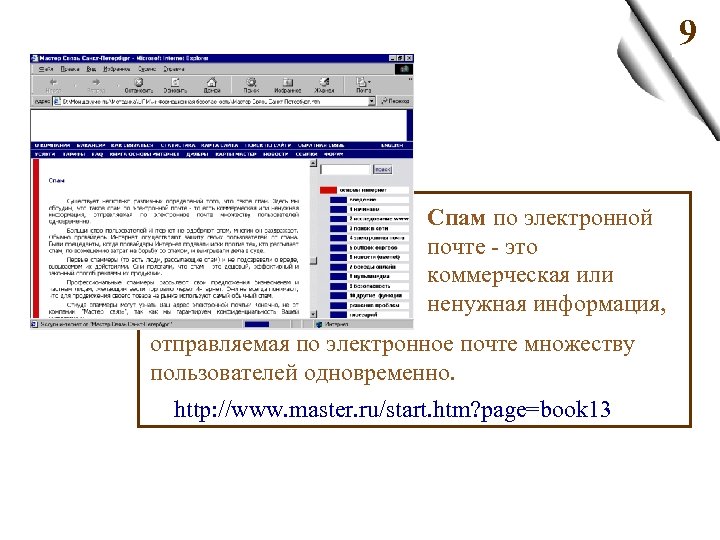Viewport: 720px width, 540px height.
Task: Click the 'Спам' article heading
Action: pyautogui.click(x=56, y=180)
